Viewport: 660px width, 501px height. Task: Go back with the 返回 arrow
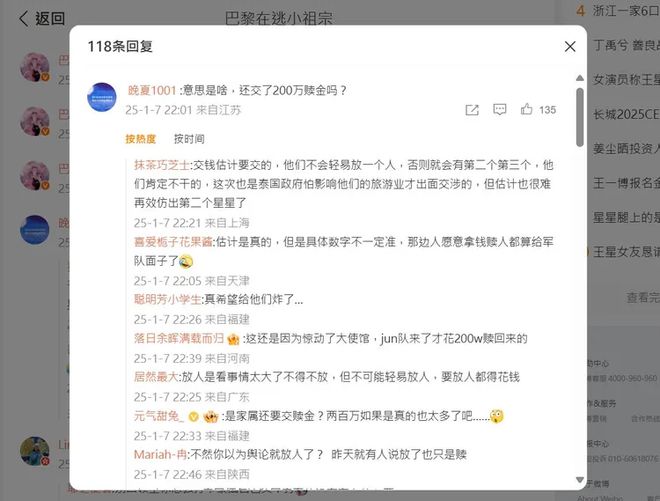(x=41, y=19)
